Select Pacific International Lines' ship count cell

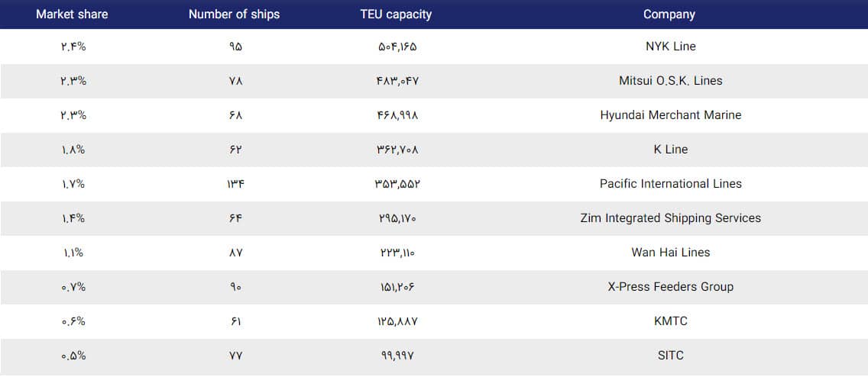tap(235, 184)
